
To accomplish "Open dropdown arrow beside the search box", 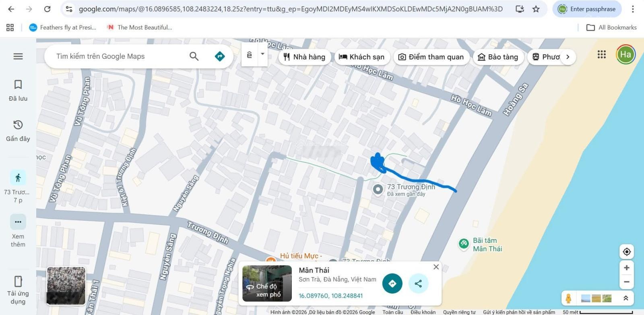I will click(x=263, y=54).
